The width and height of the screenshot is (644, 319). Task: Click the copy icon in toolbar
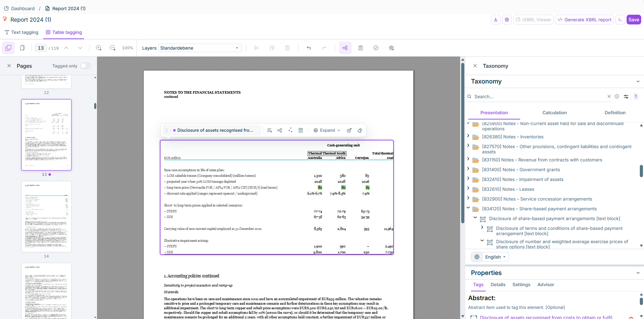[272, 48]
